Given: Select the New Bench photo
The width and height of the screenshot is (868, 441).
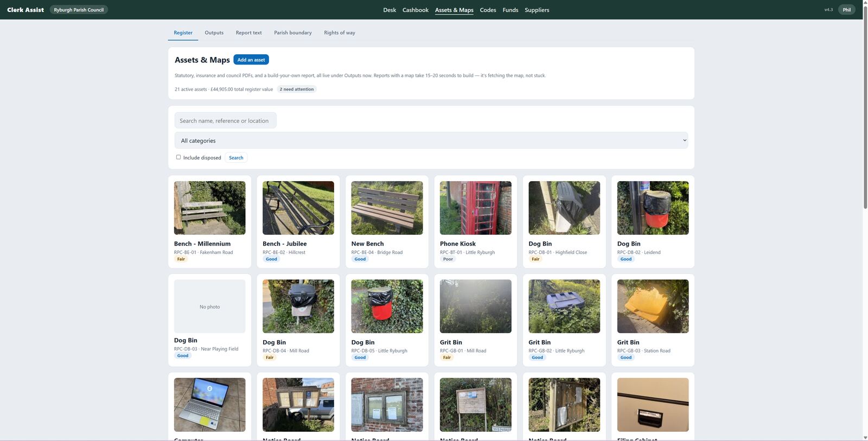Looking at the screenshot, I should [x=387, y=208].
